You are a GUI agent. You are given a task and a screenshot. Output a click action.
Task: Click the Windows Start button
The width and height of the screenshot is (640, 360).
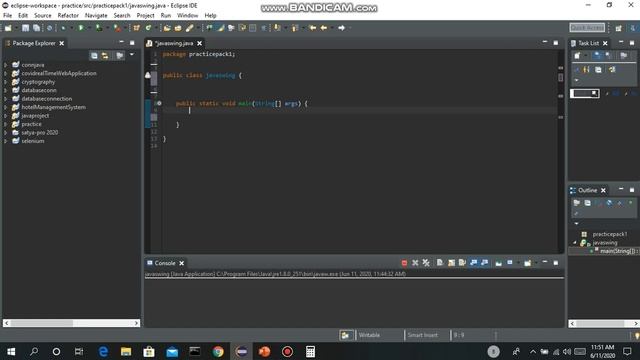[11, 351]
